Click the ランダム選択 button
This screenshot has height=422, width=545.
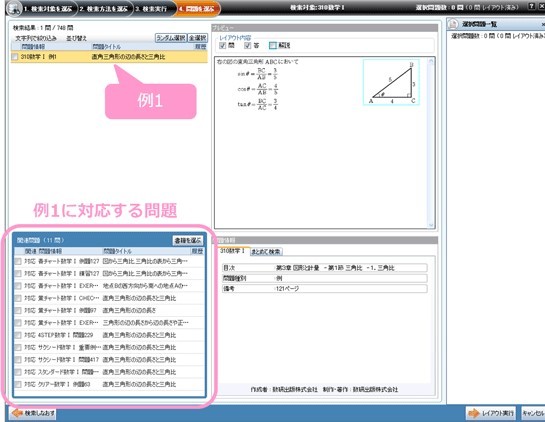point(171,38)
